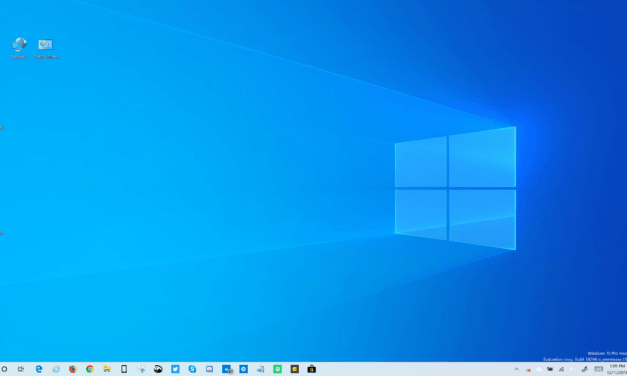
Task: Open the Control Panel desktop icon
Action: (45, 48)
